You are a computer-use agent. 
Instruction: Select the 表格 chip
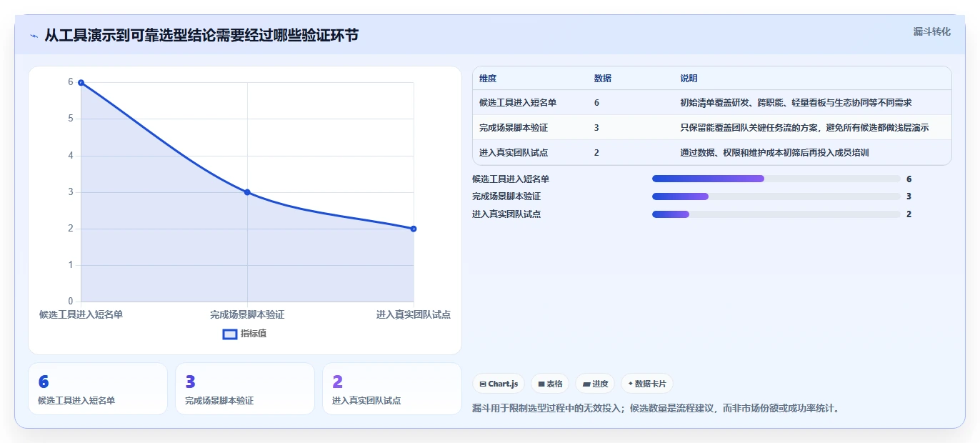tap(550, 384)
